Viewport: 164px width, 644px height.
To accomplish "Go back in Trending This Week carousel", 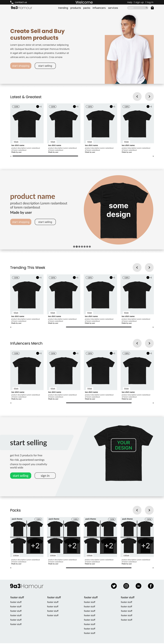I will [137, 267].
